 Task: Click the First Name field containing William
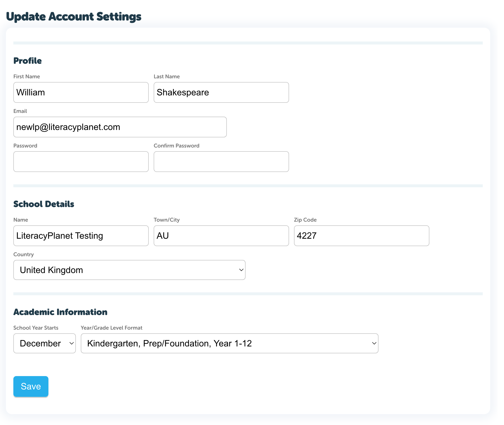click(81, 92)
